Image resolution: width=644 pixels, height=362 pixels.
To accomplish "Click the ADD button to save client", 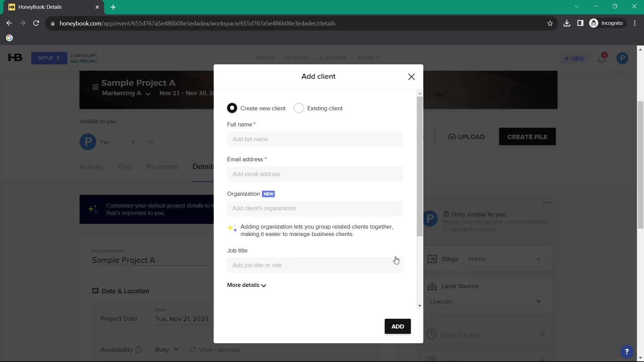I will (397, 326).
